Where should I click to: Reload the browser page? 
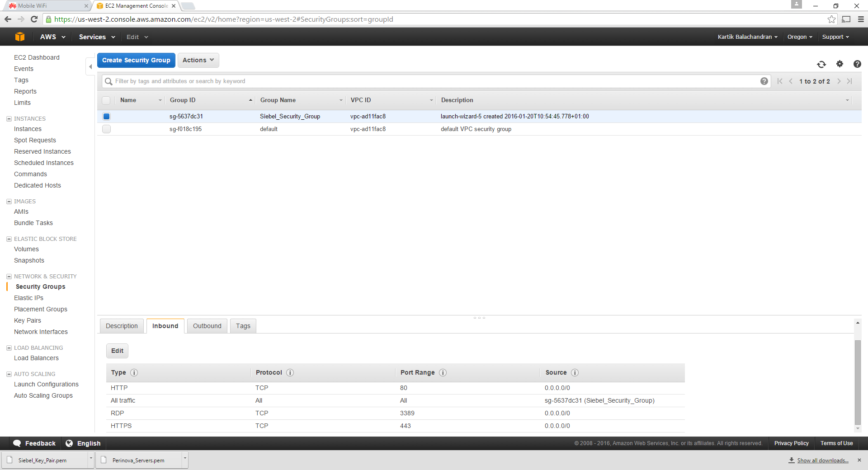(x=34, y=19)
